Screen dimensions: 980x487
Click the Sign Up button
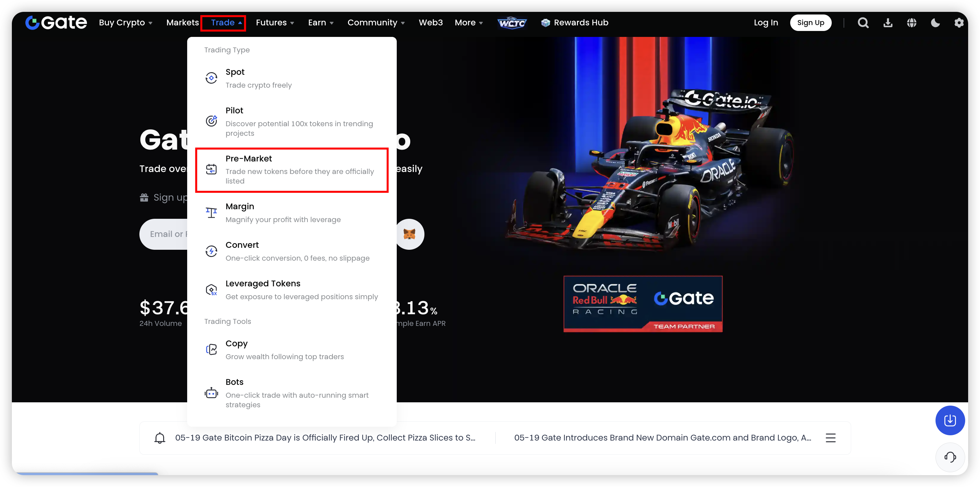pyautogui.click(x=810, y=23)
